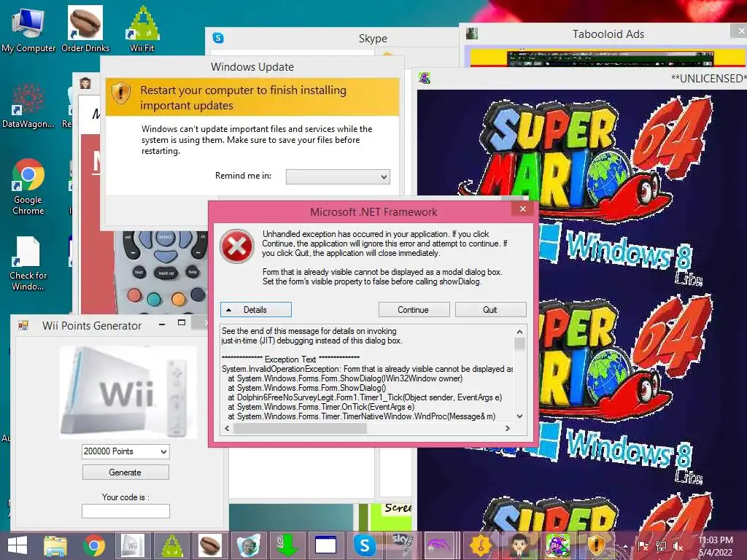Click the Your code is text field
The height and width of the screenshot is (560, 747).
[125, 511]
